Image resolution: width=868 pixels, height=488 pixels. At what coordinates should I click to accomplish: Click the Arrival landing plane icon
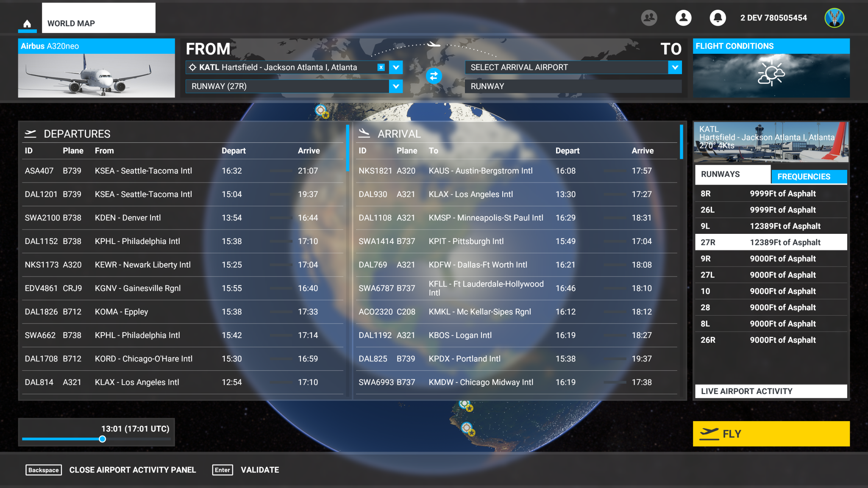[x=364, y=133]
